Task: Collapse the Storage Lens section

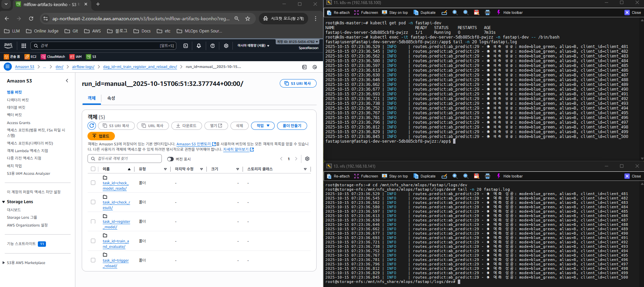Action: pos(3,202)
